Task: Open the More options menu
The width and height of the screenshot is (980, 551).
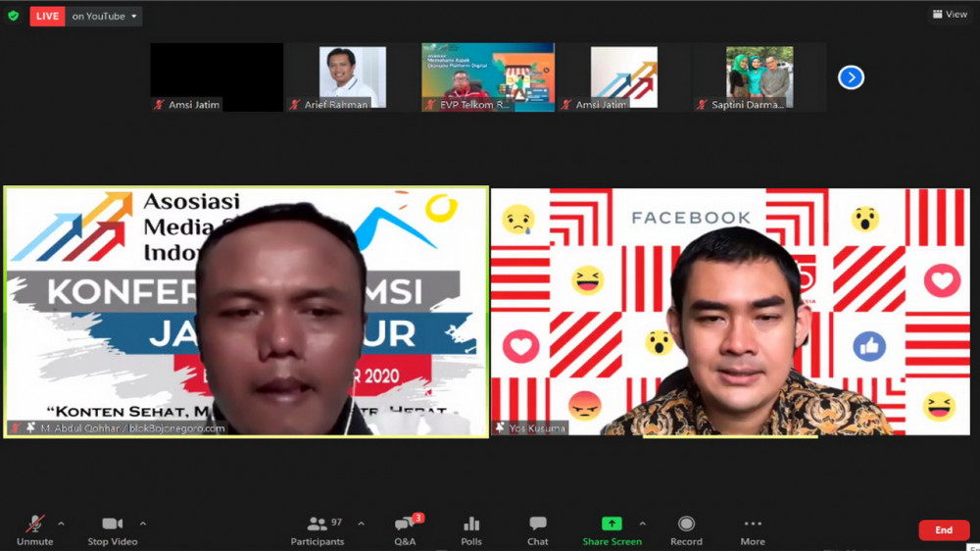Action: click(753, 530)
